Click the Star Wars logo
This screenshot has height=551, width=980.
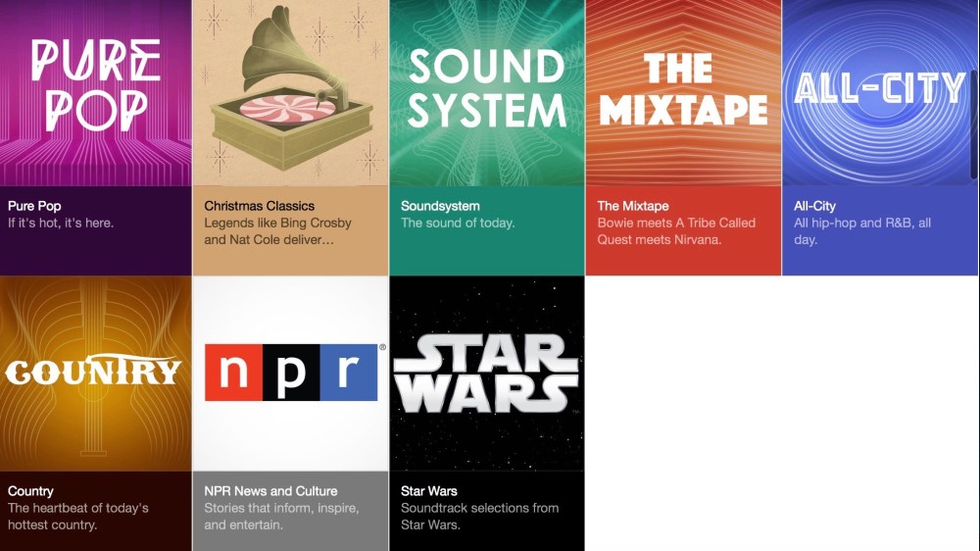tap(486, 375)
